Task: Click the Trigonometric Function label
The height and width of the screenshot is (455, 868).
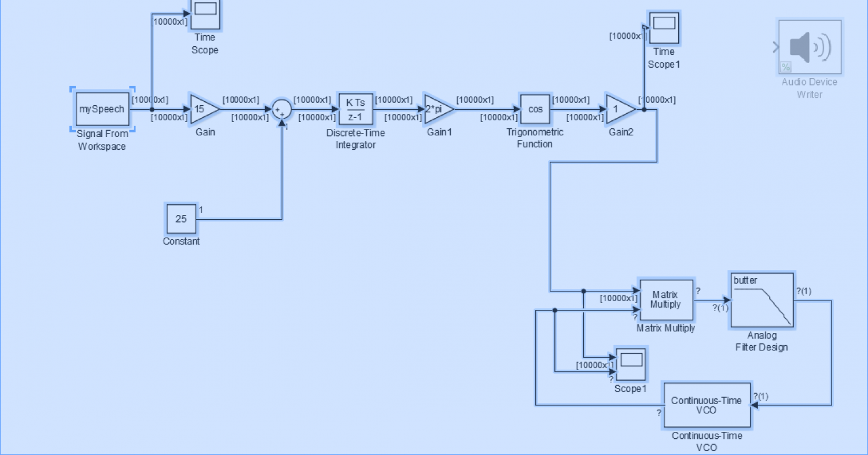Action: pyautogui.click(x=535, y=138)
